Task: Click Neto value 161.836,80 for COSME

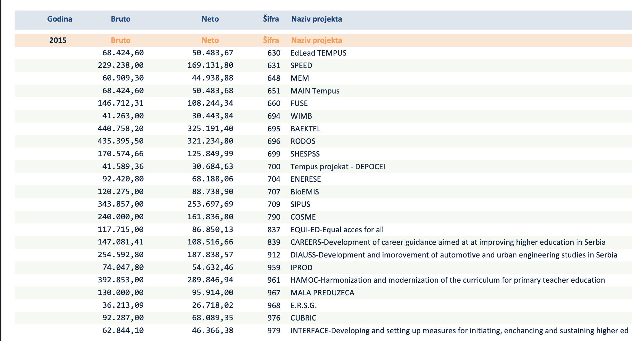Action: (x=210, y=217)
